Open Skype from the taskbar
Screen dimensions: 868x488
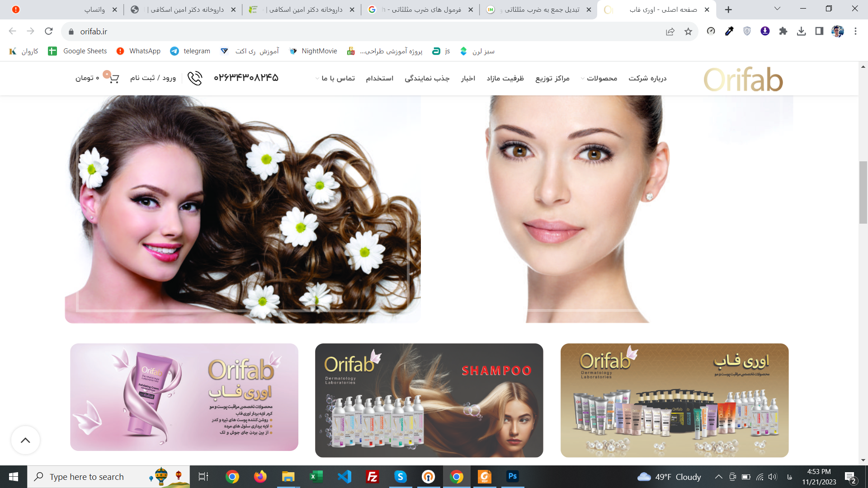tap(400, 476)
